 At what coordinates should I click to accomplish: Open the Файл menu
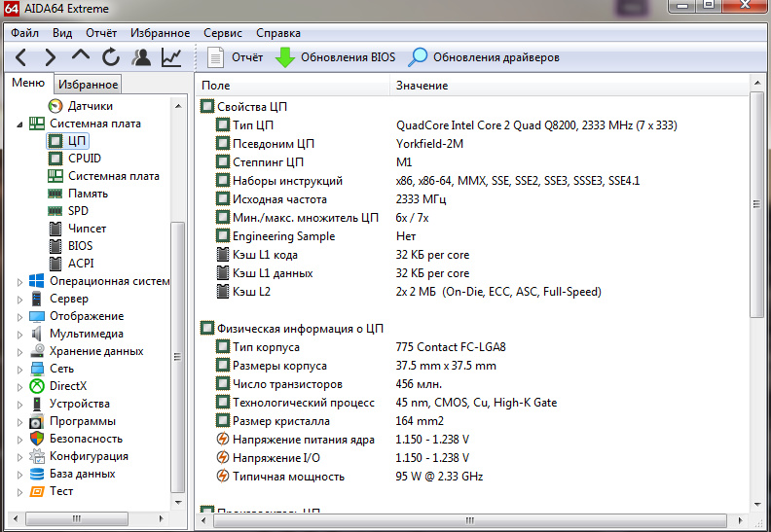24,33
